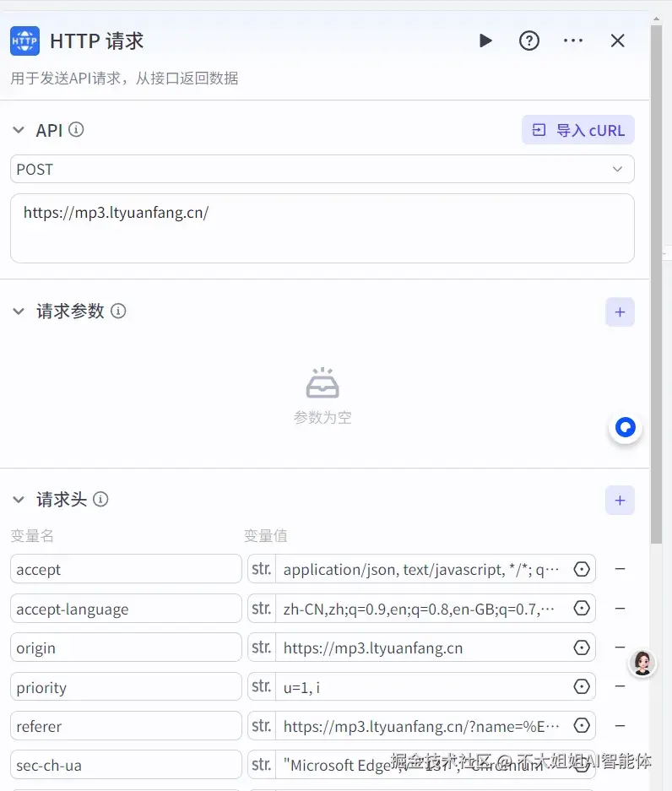Open str type selector for accept-language
This screenshot has width=672, height=791.
click(x=262, y=609)
